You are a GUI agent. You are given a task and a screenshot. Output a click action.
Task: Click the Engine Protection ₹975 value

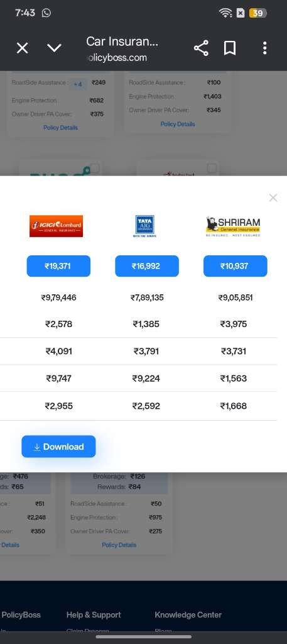tap(156, 518)
